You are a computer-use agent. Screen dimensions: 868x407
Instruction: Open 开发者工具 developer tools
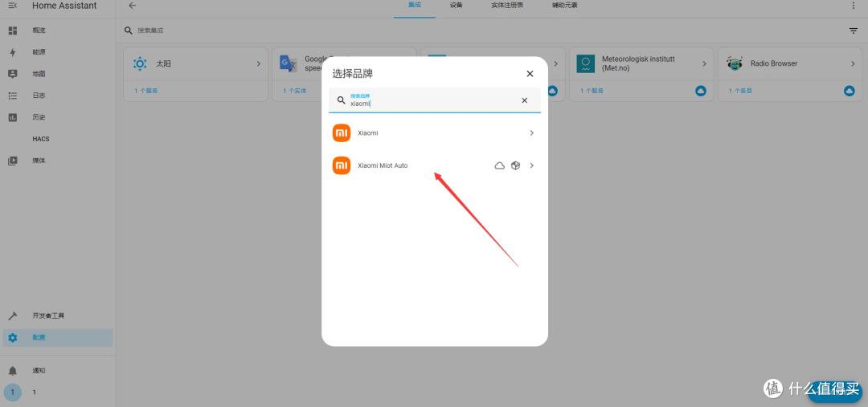[58, 315]
